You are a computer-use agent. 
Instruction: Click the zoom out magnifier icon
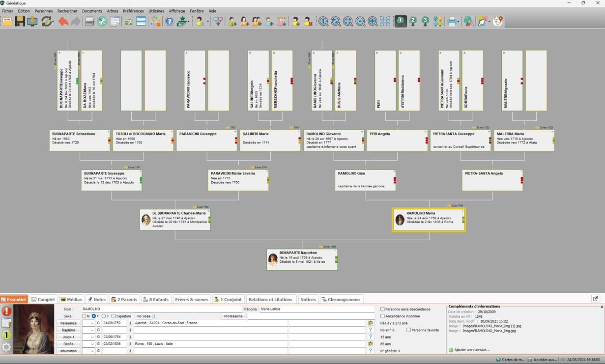tap(360, 22)
